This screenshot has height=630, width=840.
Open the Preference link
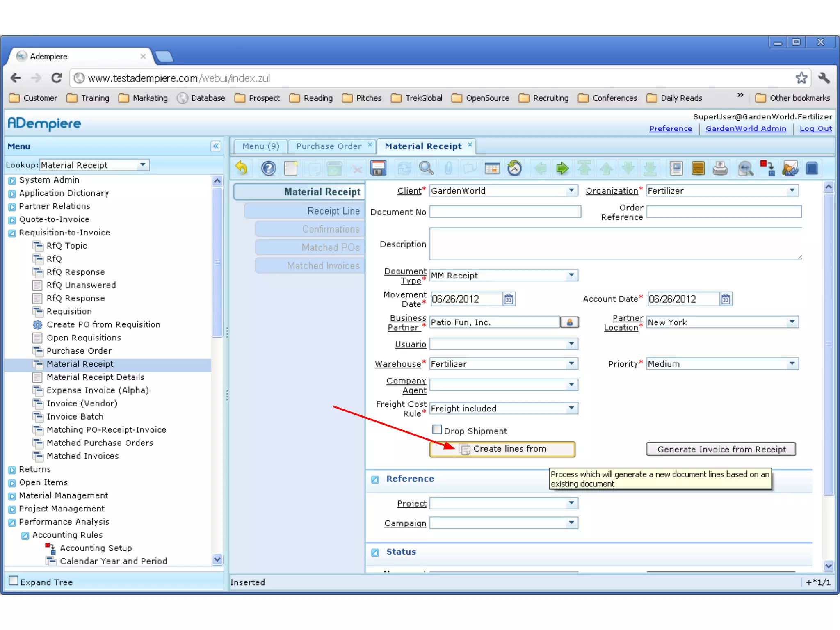[671, 129]
